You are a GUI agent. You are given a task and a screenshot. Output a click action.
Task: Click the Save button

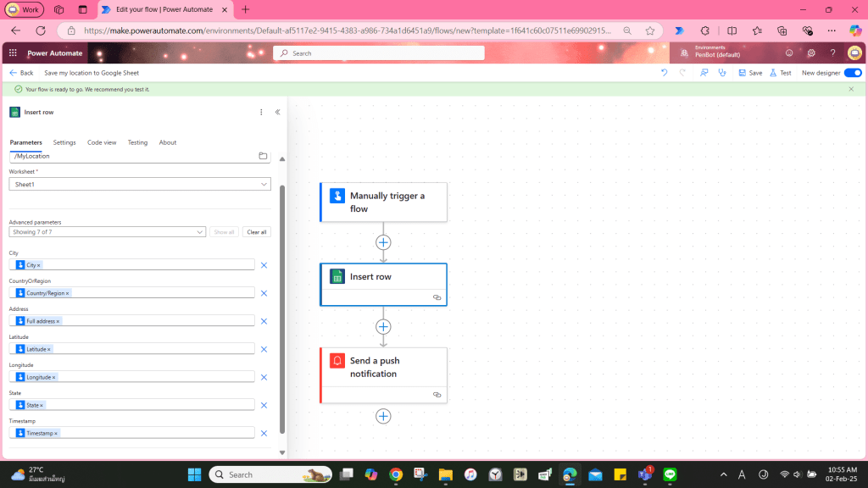[750, 73]
